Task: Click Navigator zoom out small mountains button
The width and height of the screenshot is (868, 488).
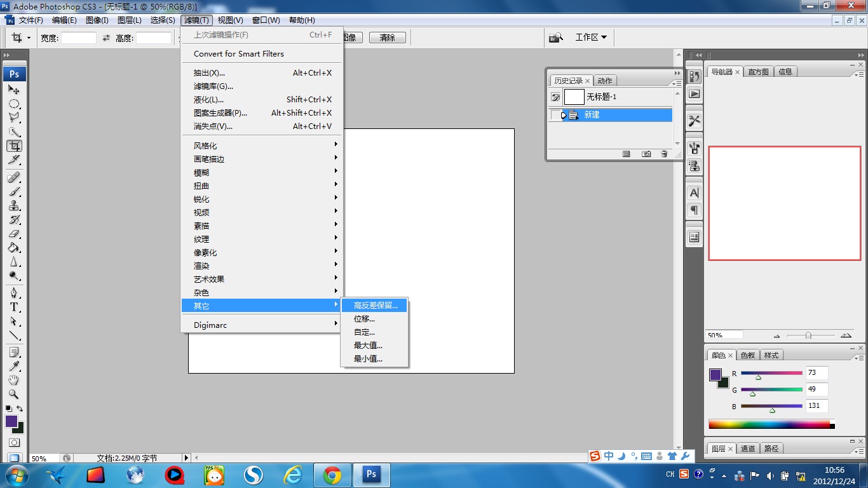Action: pyautogui.click(x=776, y=335)
